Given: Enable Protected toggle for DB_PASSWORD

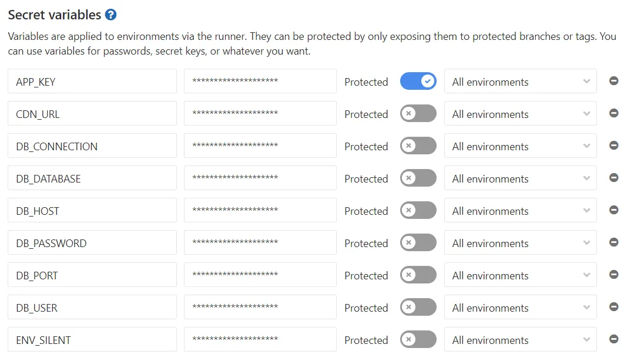Looking at the screenshot, I should [x=418, y=243].
